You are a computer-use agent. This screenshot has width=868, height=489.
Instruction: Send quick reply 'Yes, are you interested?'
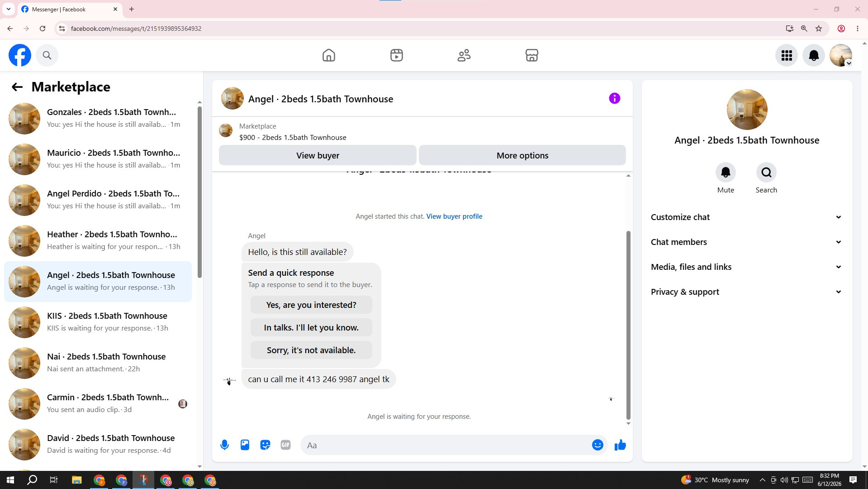[311, 305]
